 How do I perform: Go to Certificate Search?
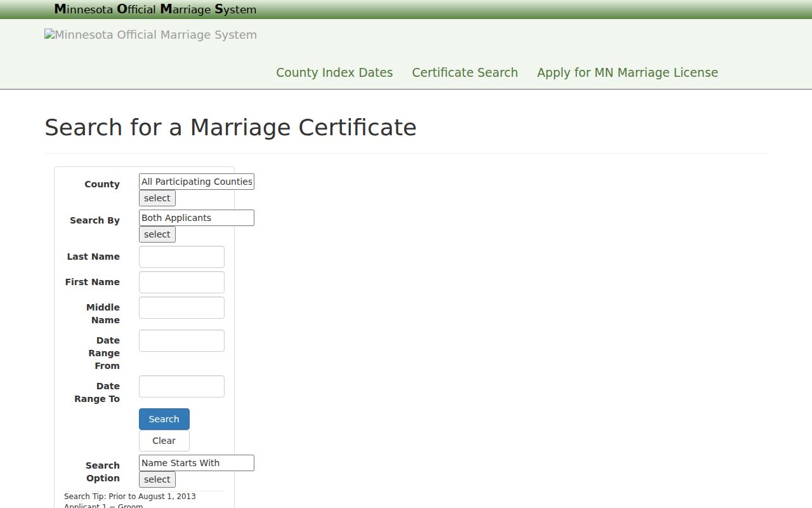click(465, 72)
